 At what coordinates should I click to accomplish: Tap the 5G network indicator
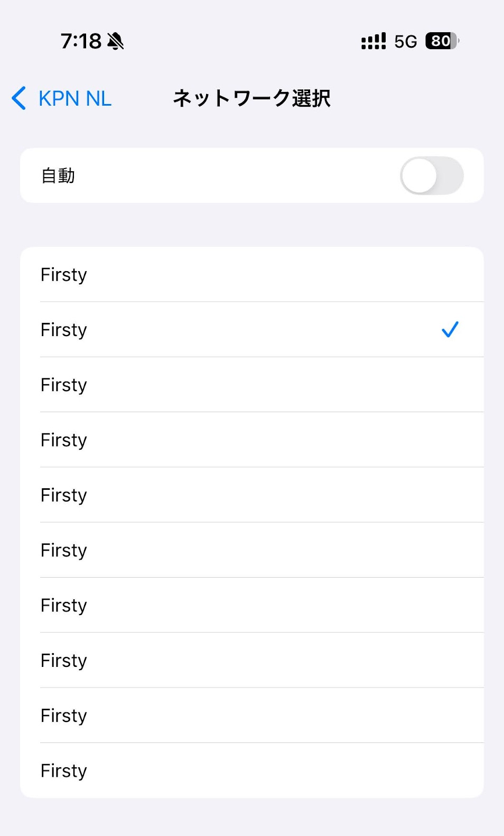(405, 42)
